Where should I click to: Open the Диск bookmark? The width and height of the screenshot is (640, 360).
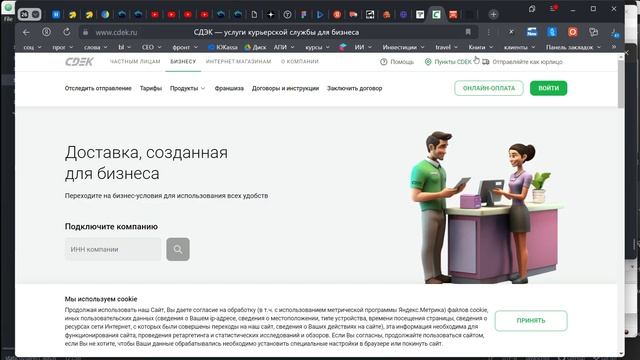[x=255, y=47]
